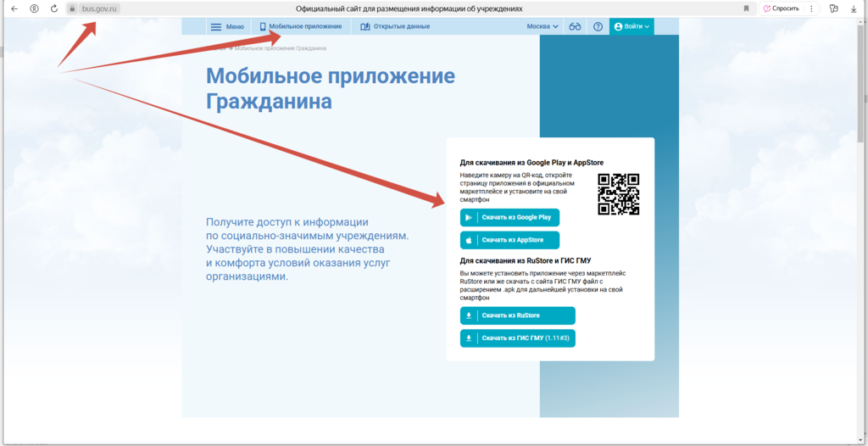This screenshot has width=868, height=446.
Task: Open the browser three-dot menu
Action: [x=811, y=8]
